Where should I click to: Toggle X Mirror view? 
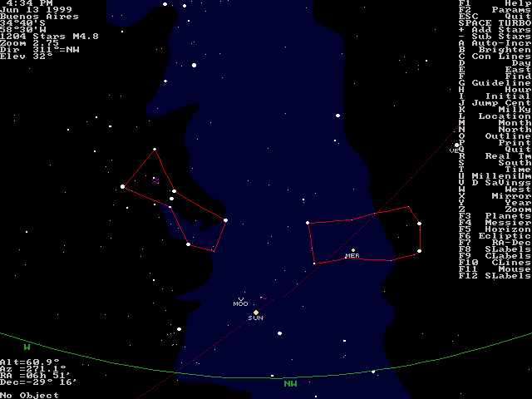[x=495, y=196]
